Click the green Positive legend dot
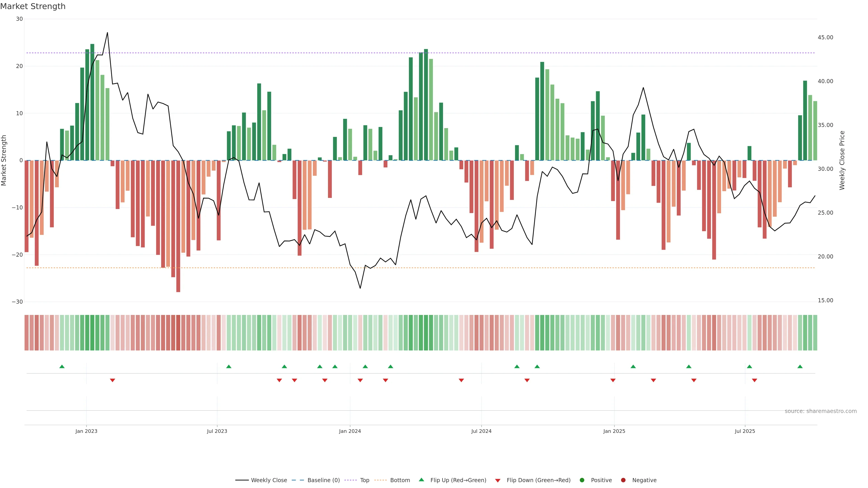 click(x=582, y=480)
